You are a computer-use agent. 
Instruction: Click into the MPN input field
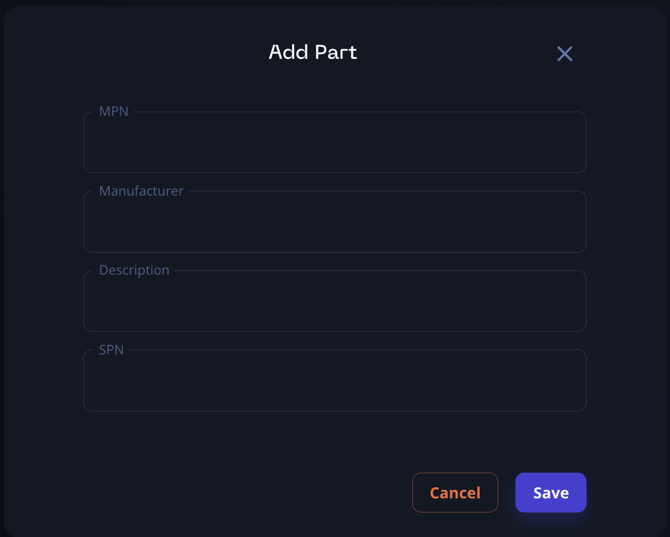(x=334, y=143)
